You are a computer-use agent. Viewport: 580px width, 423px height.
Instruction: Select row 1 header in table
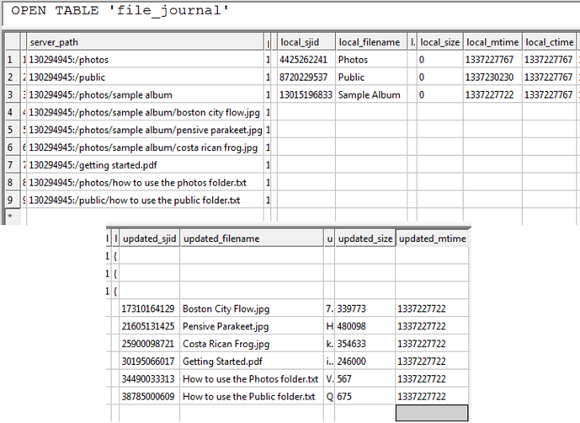click(x=13, y=60)
